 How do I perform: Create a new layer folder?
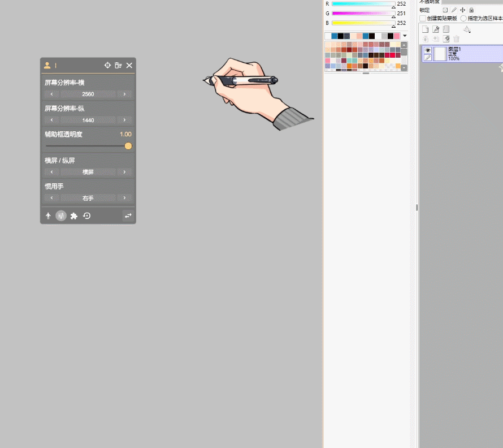pos(446,29)
